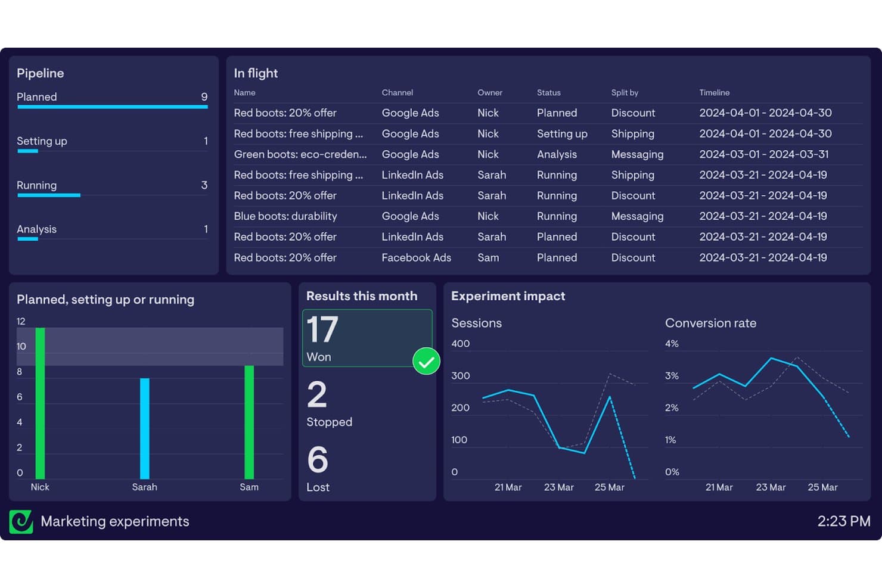Image resolution: width=882 pixels, height=588 pixels.
Task: Click Nick's green bar in the bar chart
Action: coord(41,403)
